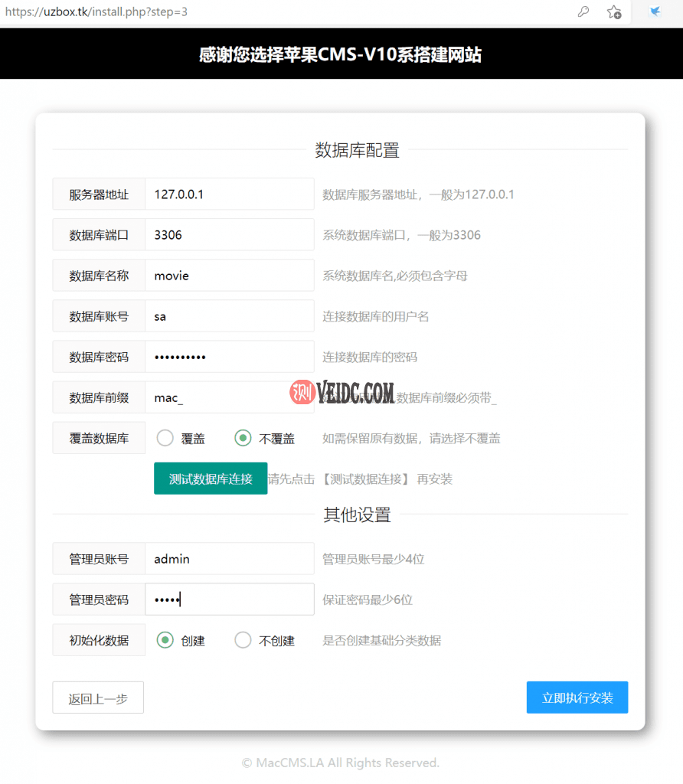Click the admin username field
This screenshot has height=784, width=683.
coord(230,558)
